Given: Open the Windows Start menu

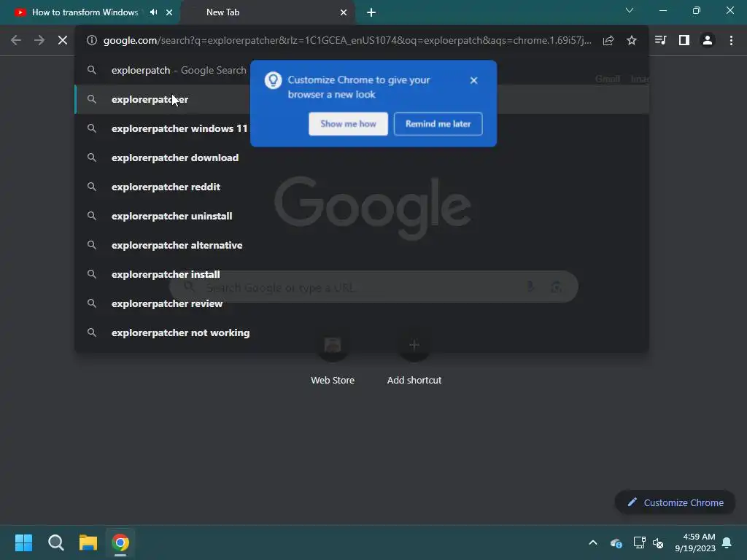Looking at the screenshot, I should click(24, 542).
